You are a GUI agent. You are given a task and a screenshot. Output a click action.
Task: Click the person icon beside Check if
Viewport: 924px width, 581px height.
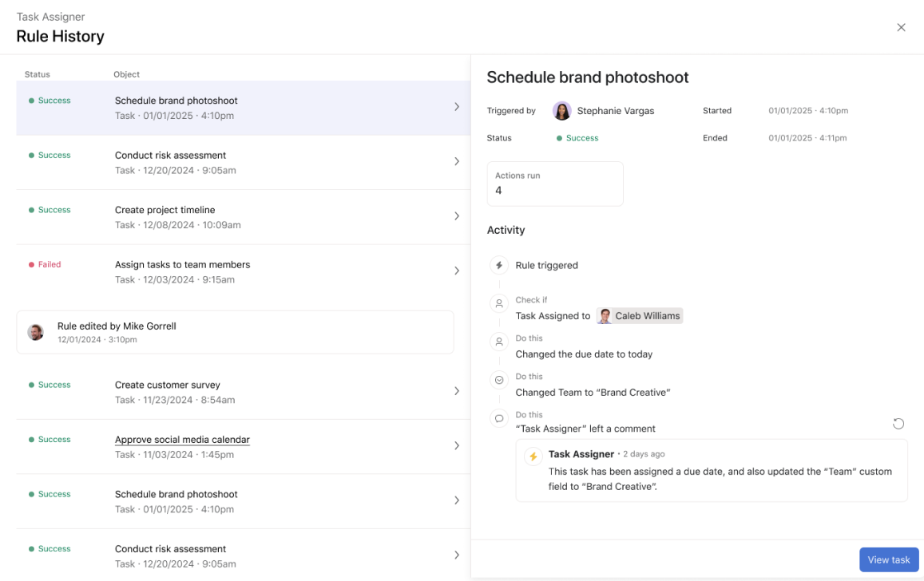tap(499, 304)
